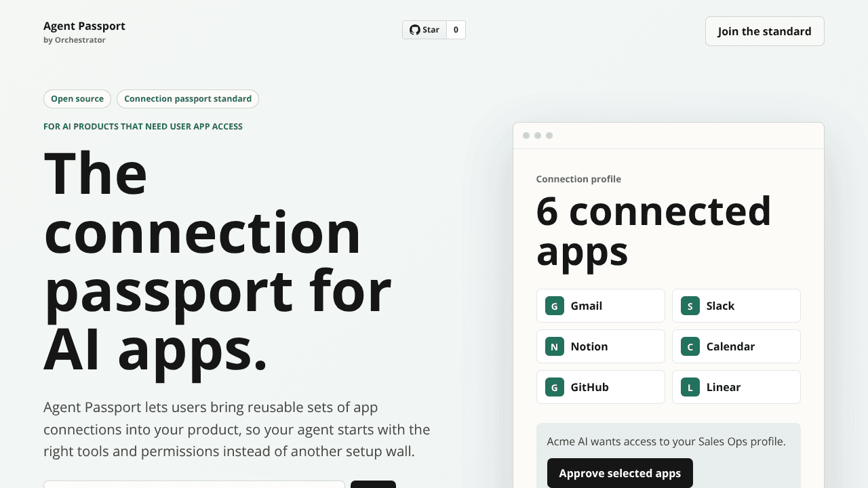Click the N icon beside Notion
Image resolution: width=868 pixels, height=488 pixels.
(x=555, y=346)
